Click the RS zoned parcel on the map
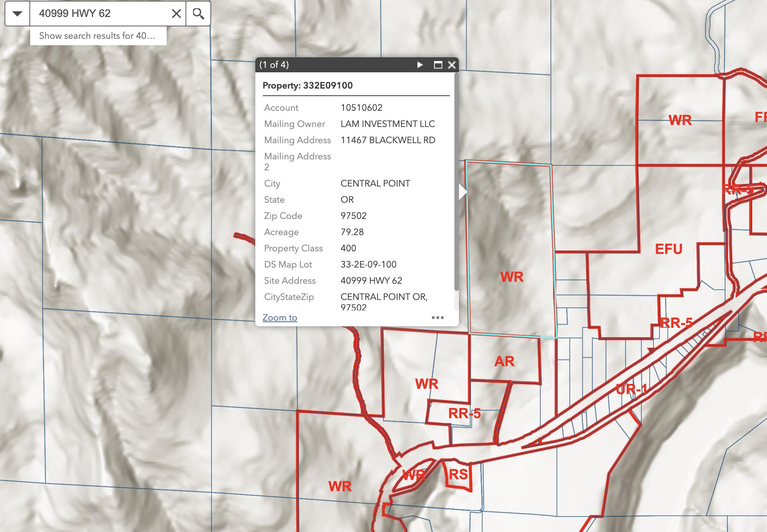The width and height of the screenshot is (767, 532). point(458,475)
